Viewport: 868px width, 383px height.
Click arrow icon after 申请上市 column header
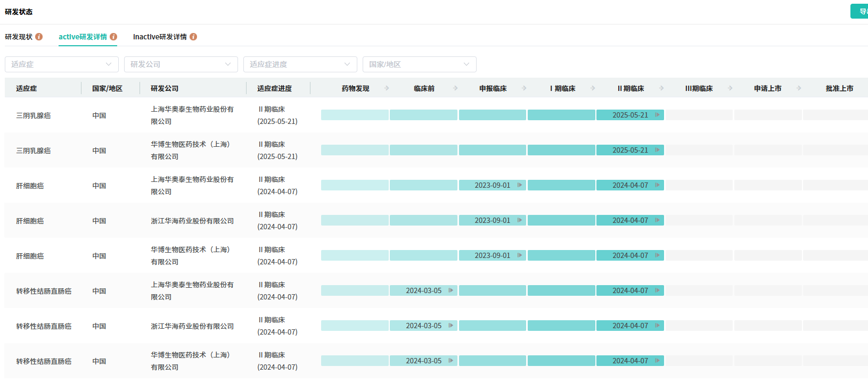coord(799,88)
